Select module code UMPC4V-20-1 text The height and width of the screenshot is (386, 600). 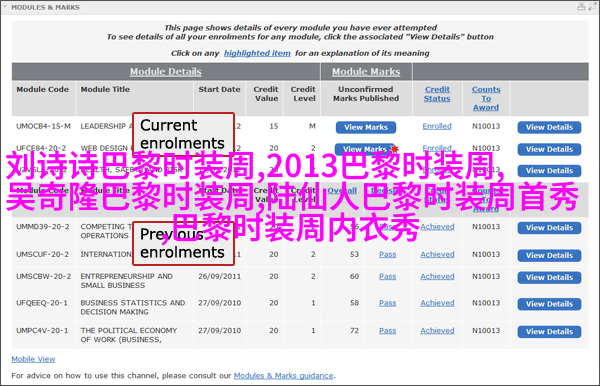click(x=42, y=330)
